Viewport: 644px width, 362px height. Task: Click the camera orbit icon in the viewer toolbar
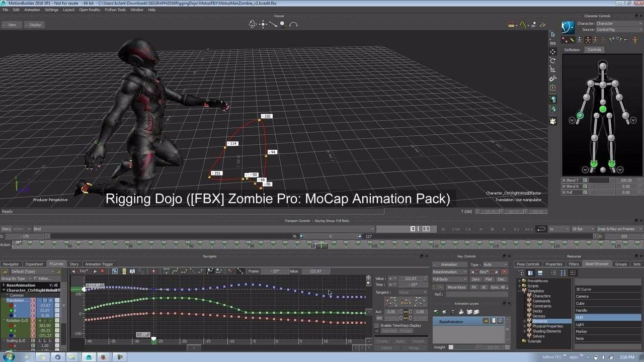tap(253, 24)
